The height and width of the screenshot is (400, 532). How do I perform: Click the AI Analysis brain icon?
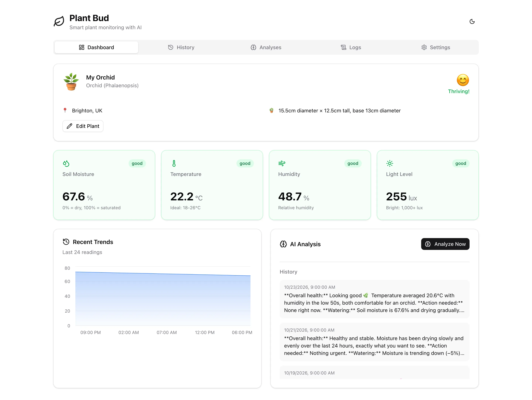coord(283,244)
